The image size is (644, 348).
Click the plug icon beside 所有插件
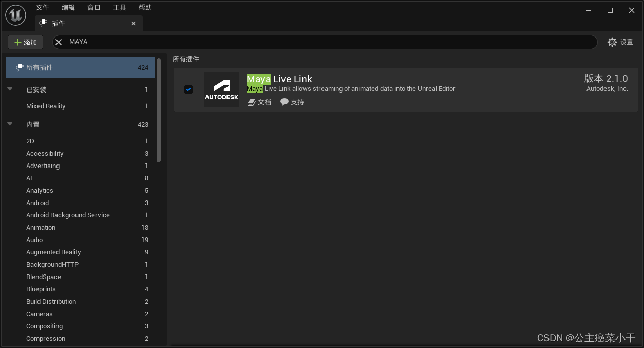pos(20,67)
